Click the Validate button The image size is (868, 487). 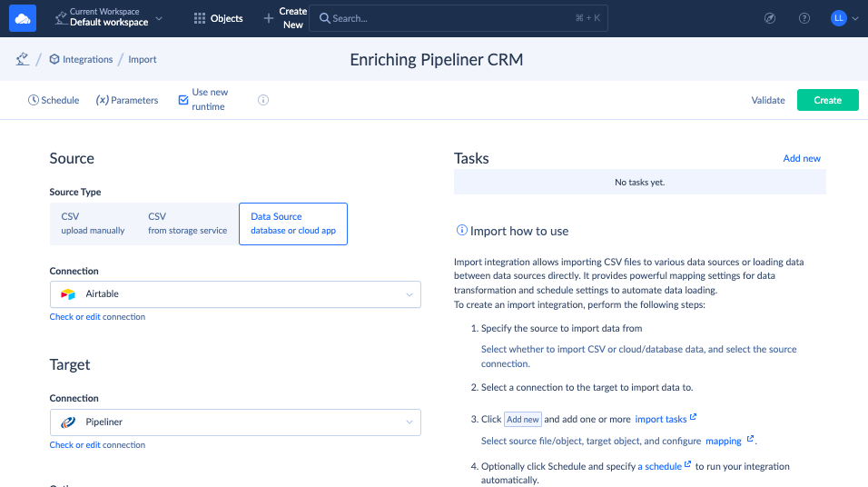768,100
